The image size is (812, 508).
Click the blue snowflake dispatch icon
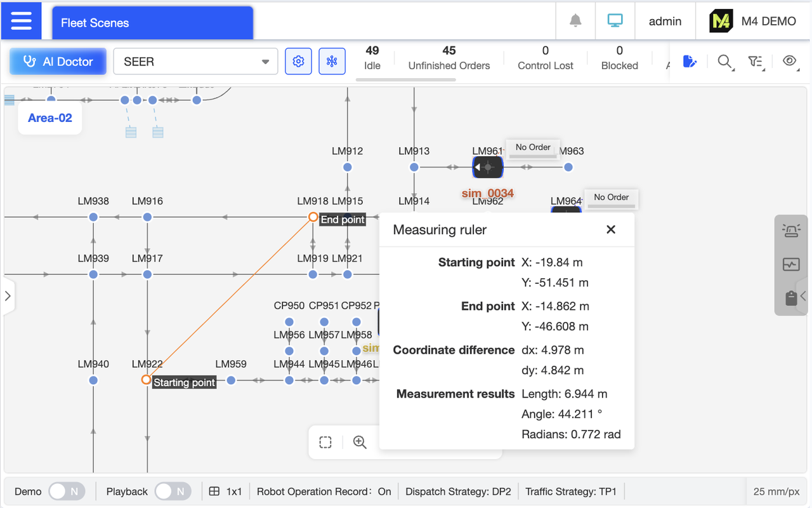332,61
